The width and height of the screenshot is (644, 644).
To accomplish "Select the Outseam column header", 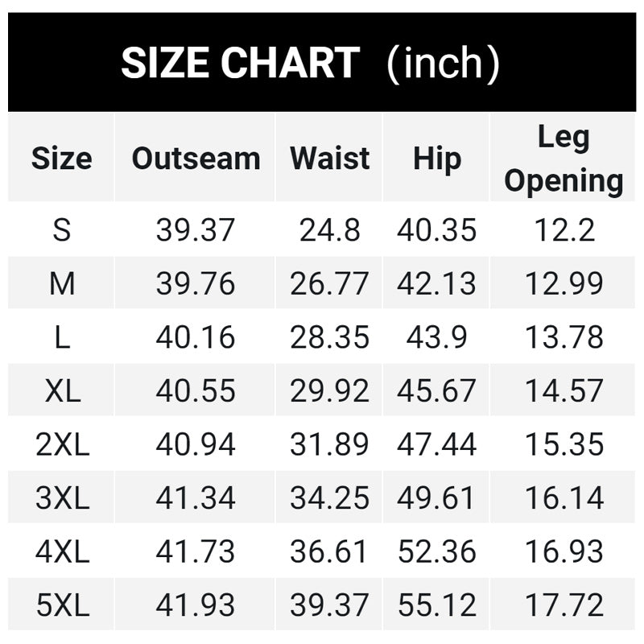I will pyautogui.click(x=196, y=158).
